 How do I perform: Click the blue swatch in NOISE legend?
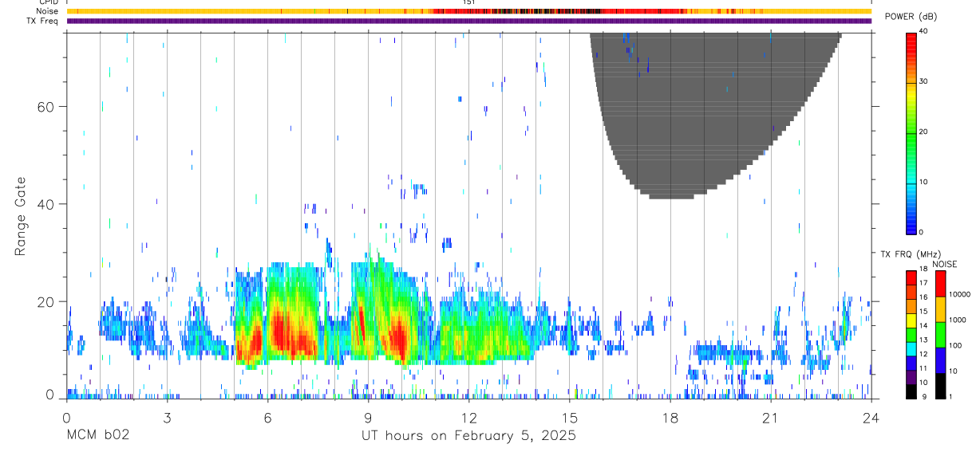(940, 360)
